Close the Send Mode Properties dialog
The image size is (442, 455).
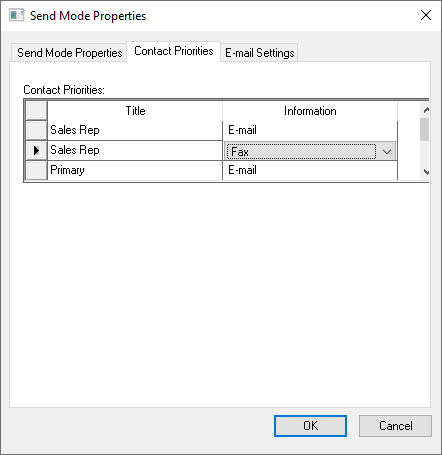[x=426, y=15]
